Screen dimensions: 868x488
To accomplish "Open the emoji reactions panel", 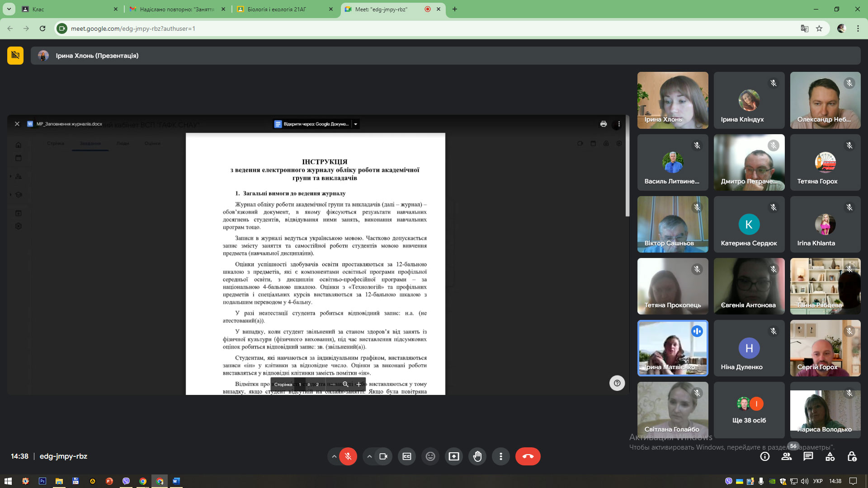I will coord(430,456).
